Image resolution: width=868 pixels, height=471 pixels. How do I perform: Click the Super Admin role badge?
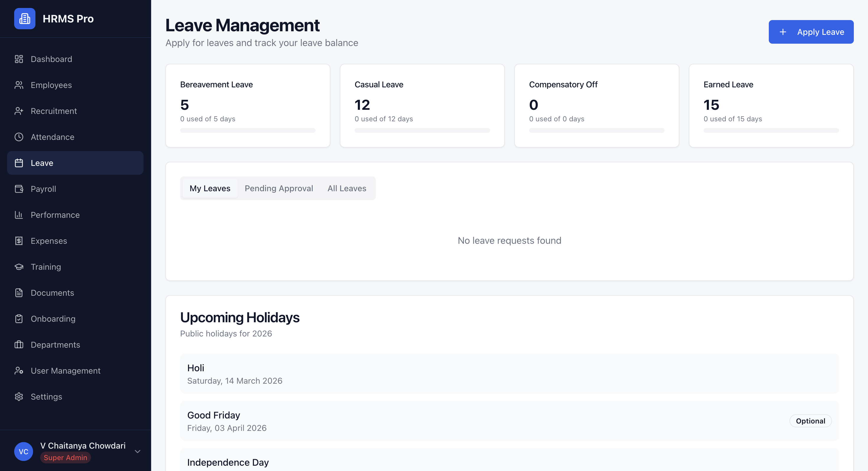65,457
